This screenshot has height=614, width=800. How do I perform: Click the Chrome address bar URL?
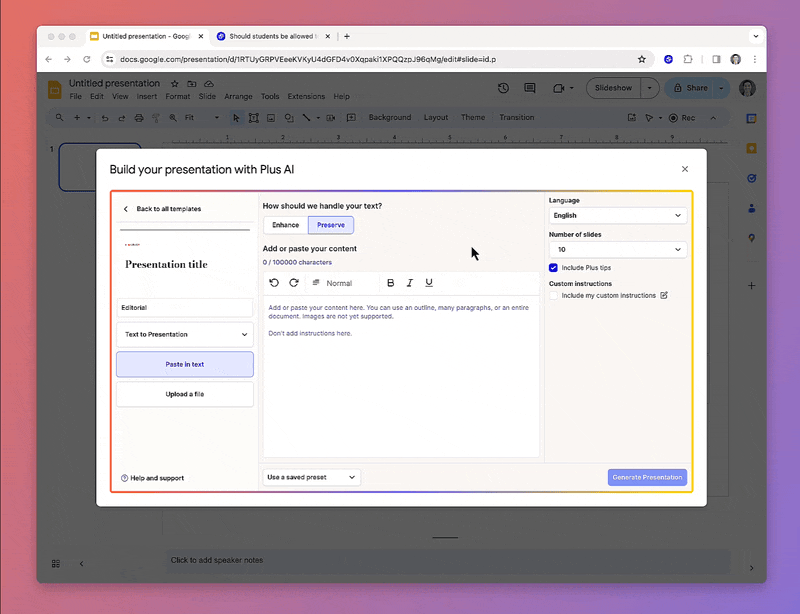click(308, 59)
